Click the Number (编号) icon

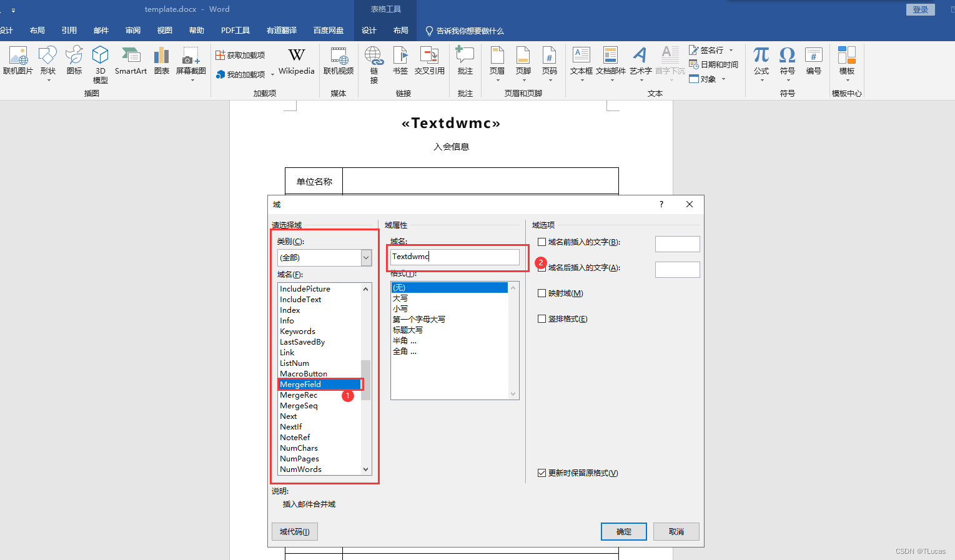click(x=814, y=61)
